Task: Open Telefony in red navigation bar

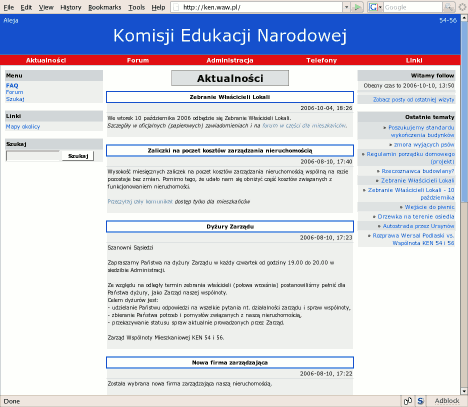Action: click(321, 60)
